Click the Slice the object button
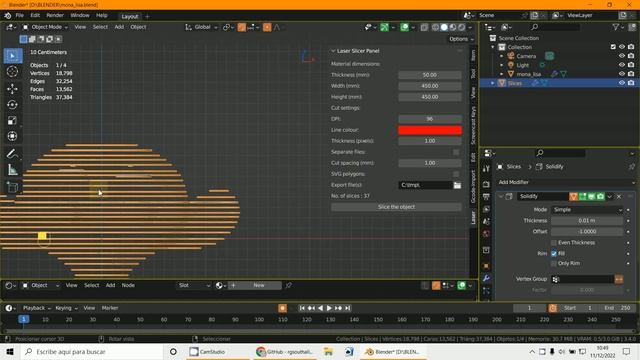 [396, 207]
